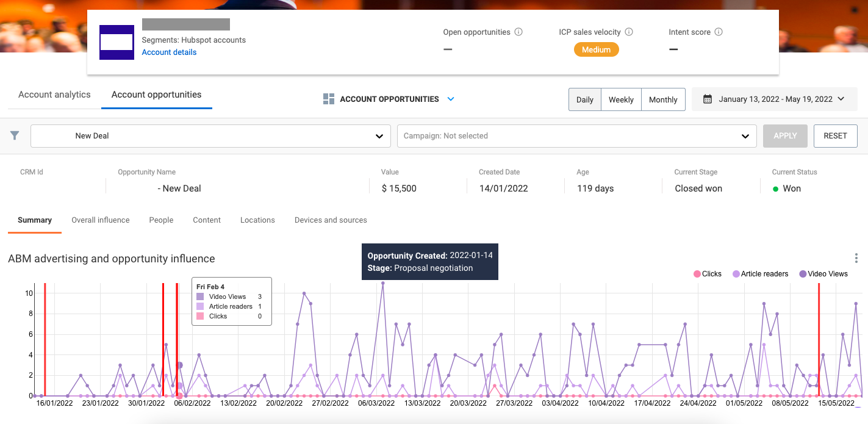868x424 pixels.
Task: Open the Summary sub-tab
Action: (x=35, y=220)
